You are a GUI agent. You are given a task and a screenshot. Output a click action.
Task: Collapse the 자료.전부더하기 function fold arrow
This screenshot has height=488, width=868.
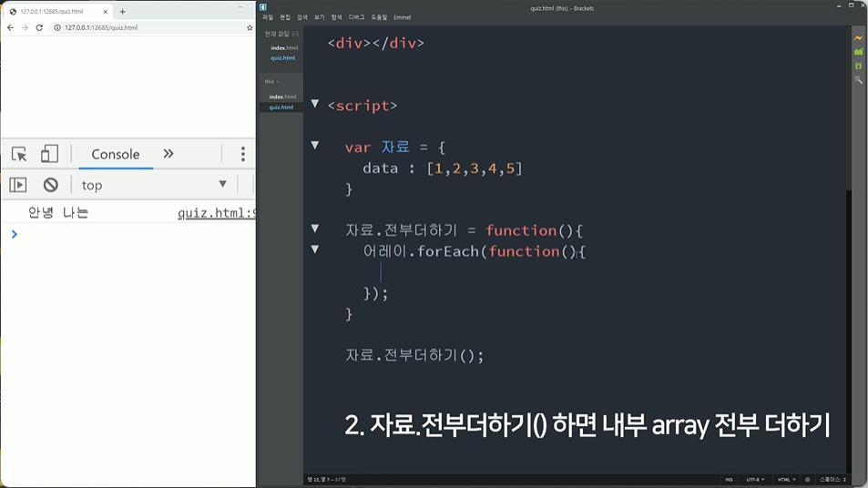315,228
